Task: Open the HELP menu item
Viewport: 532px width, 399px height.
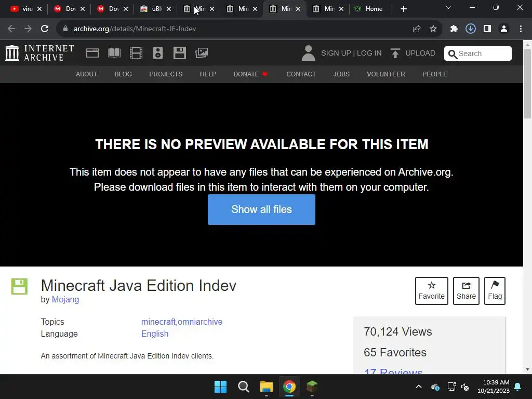Action: [x=208, y=74]
